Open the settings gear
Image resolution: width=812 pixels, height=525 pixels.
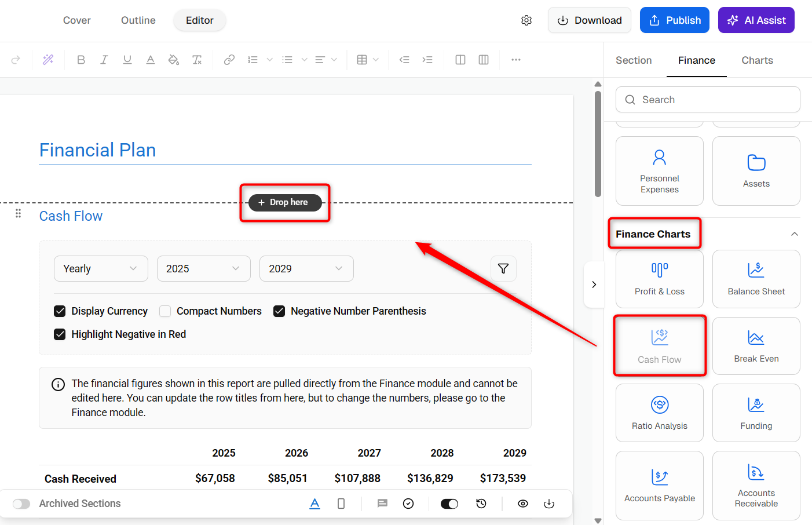(x=526, y=20)
